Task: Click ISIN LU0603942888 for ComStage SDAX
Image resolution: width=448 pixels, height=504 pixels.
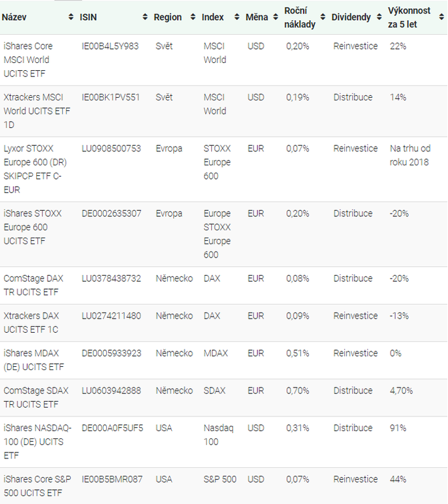Action: 111,390
